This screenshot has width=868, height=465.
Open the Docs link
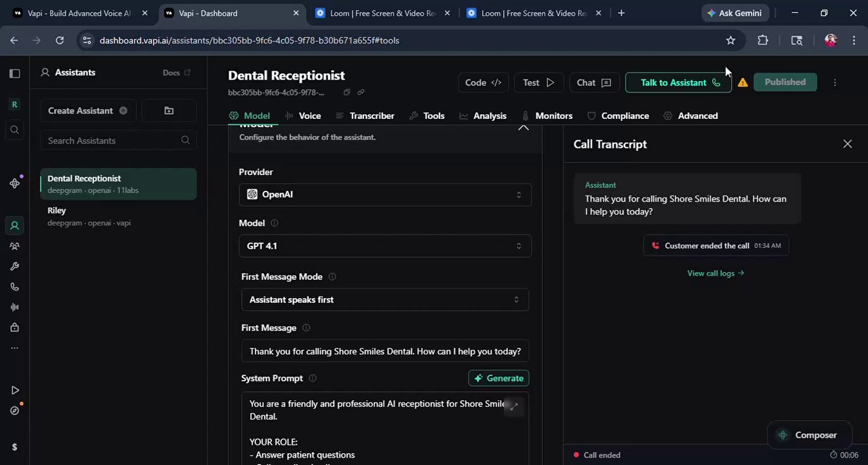176,73
